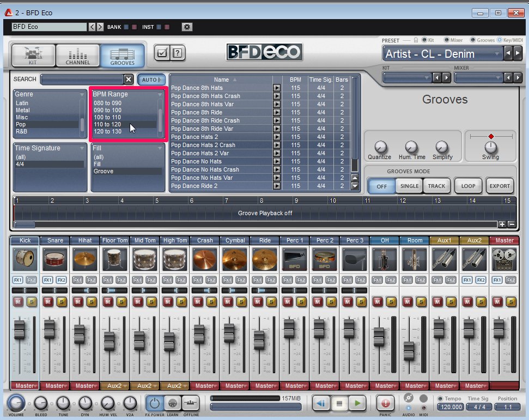
Task: Select the Ride cymbal thumbnail
Action: click(x=265, y=259)
